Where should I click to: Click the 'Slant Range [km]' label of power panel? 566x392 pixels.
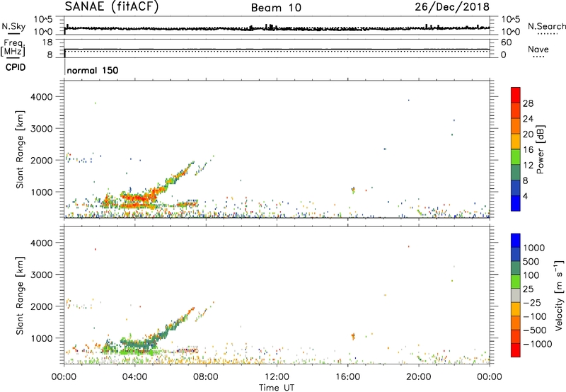pyautogui.click(x=20, y=149)
